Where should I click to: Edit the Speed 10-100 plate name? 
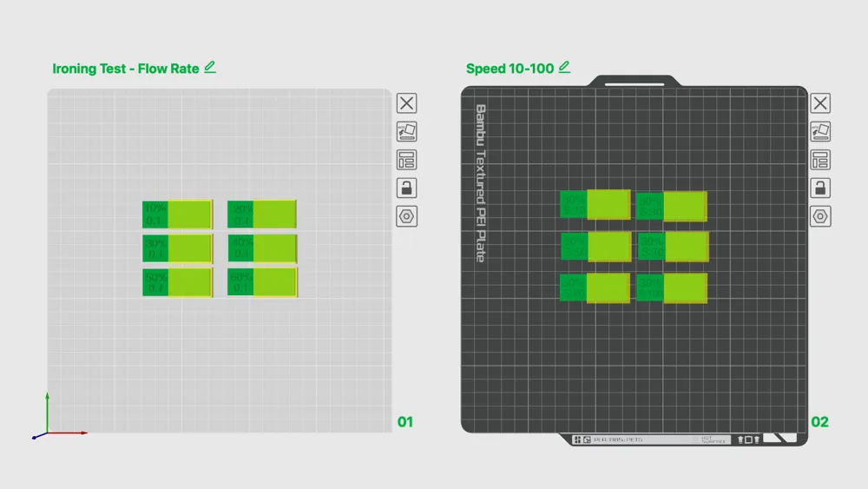point(564,68)
